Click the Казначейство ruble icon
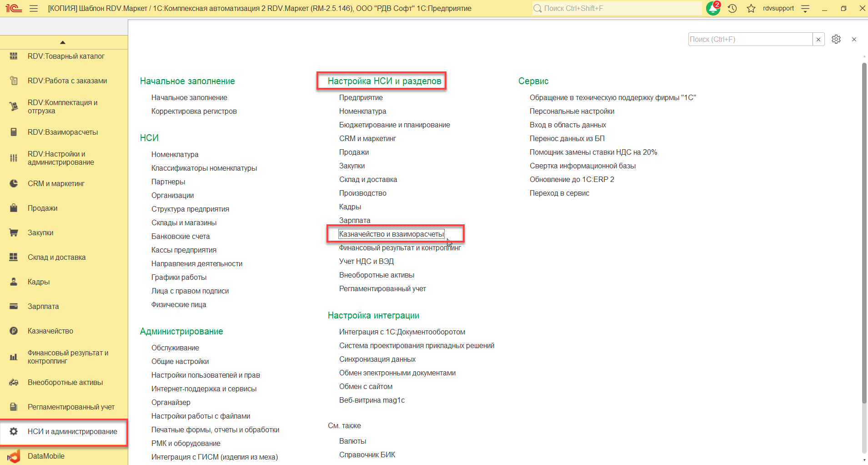The height and width of the screenshot is (465, 868). click(14, 331)
